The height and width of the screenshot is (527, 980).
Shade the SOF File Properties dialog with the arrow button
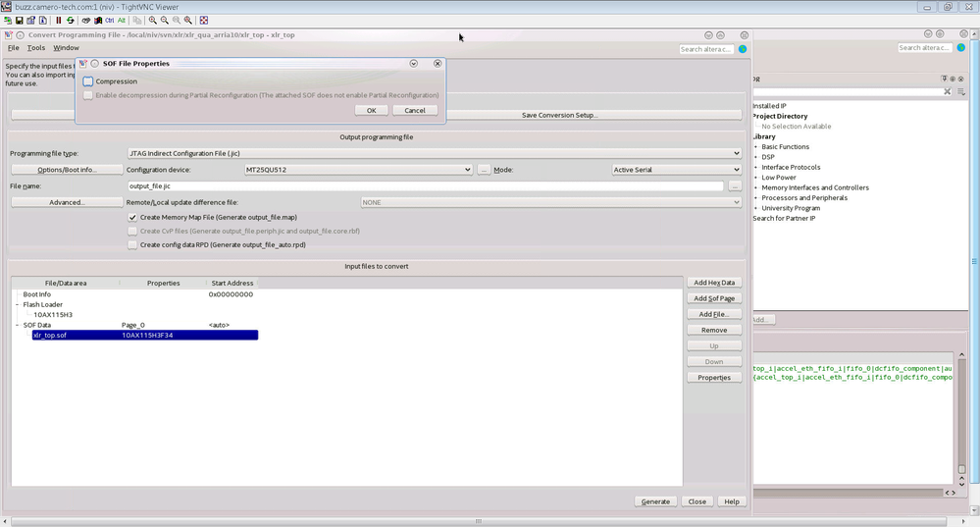point(413,63)
